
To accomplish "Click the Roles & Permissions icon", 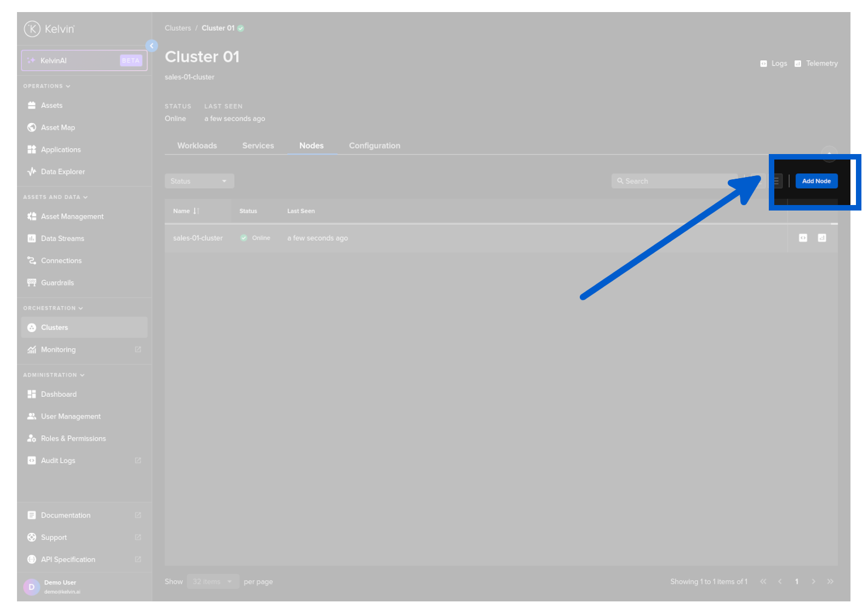I will [32, 439].
